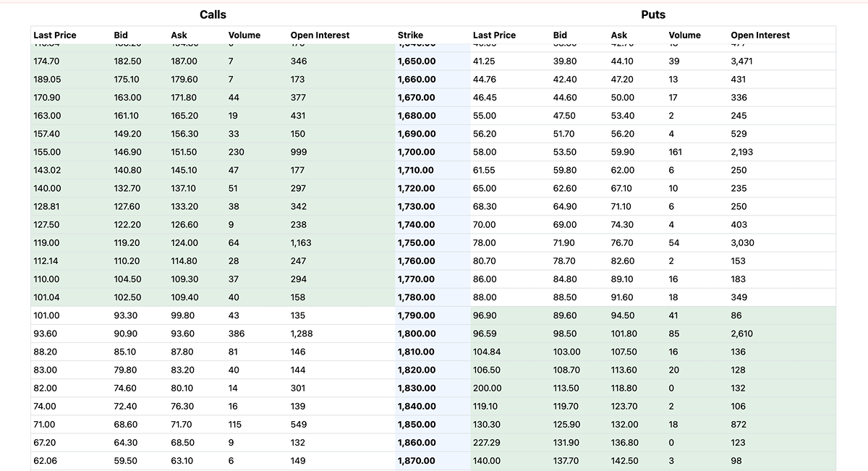Select the Calls section heading
Image resolution: width=868 pixels, height=471 pixels.
(213, 14)
